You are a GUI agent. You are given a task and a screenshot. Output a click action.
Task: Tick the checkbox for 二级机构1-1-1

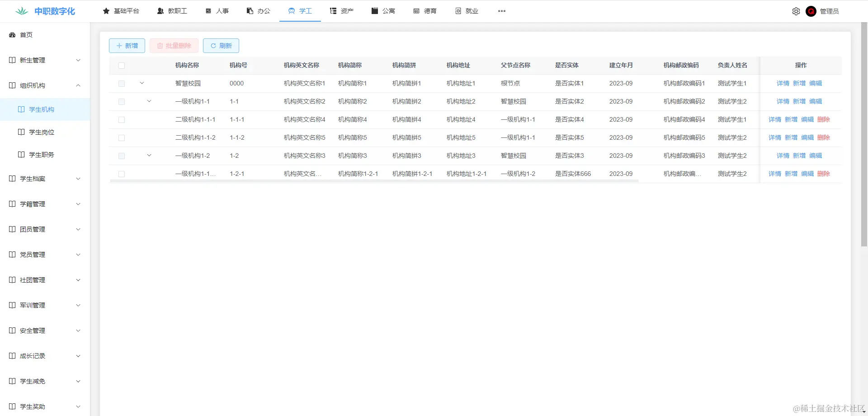[122, 120]
